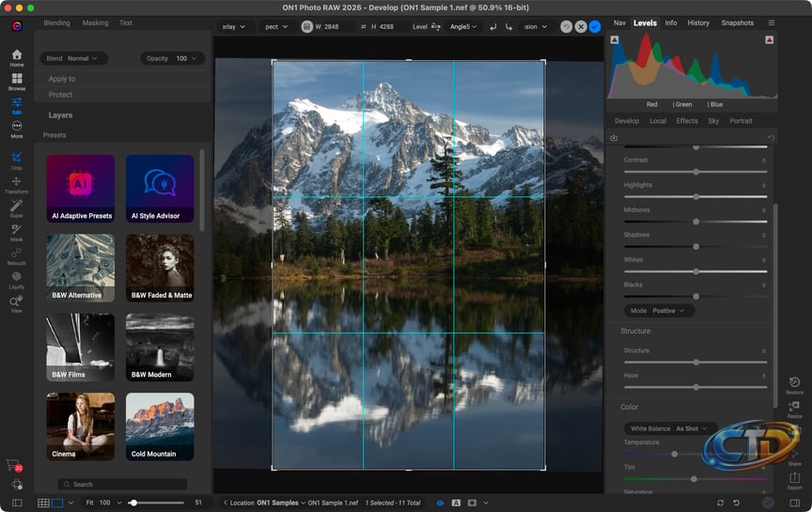
Task: Click the preset Search field
Action: tap(122, 484)
